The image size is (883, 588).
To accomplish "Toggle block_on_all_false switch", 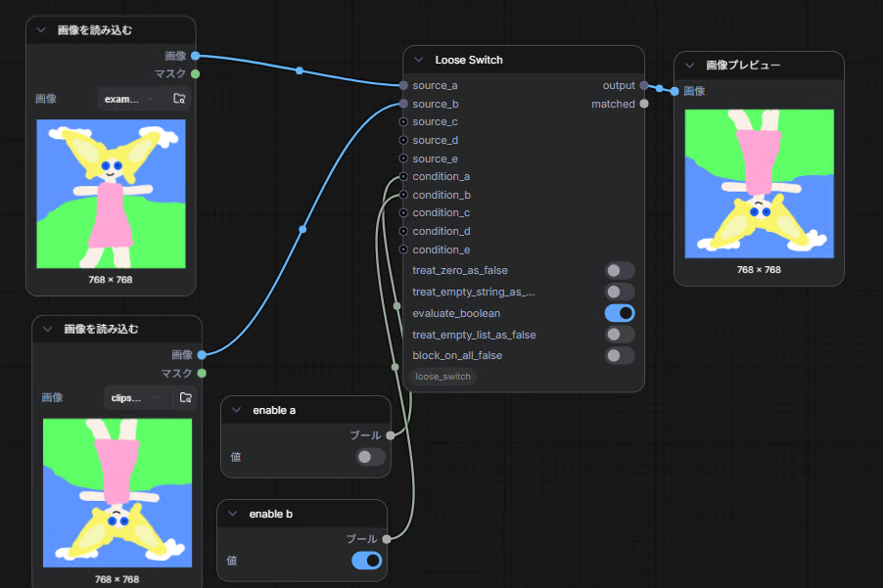I will [x=620, y=355].
